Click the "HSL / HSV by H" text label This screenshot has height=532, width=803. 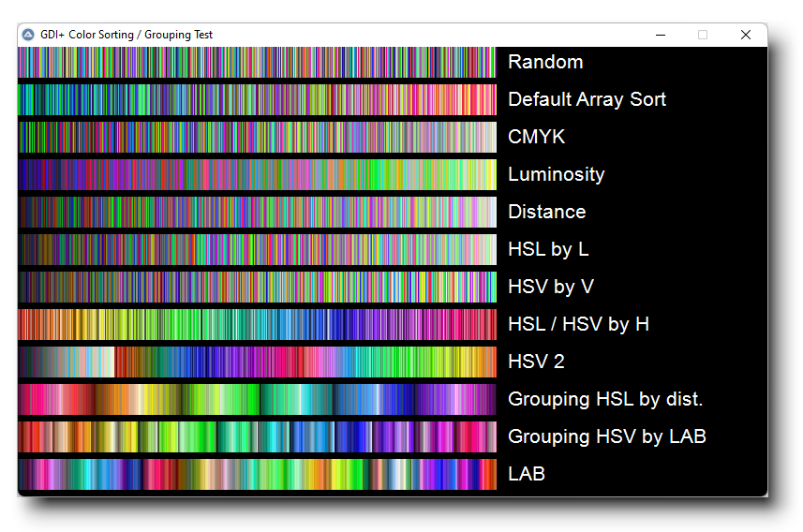(x=578, y=324)
